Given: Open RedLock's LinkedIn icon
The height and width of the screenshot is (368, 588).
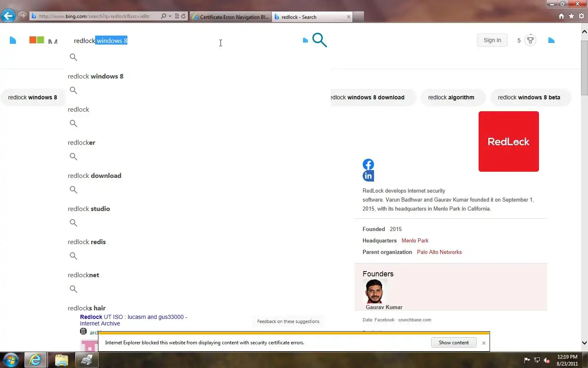Looking at the screenshot, I should click(368, 176).
